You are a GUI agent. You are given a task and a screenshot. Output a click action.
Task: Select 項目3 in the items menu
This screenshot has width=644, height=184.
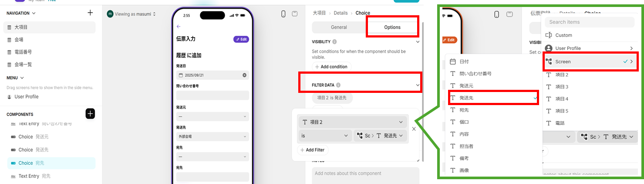pyautogui.click(x=590, y=87)
